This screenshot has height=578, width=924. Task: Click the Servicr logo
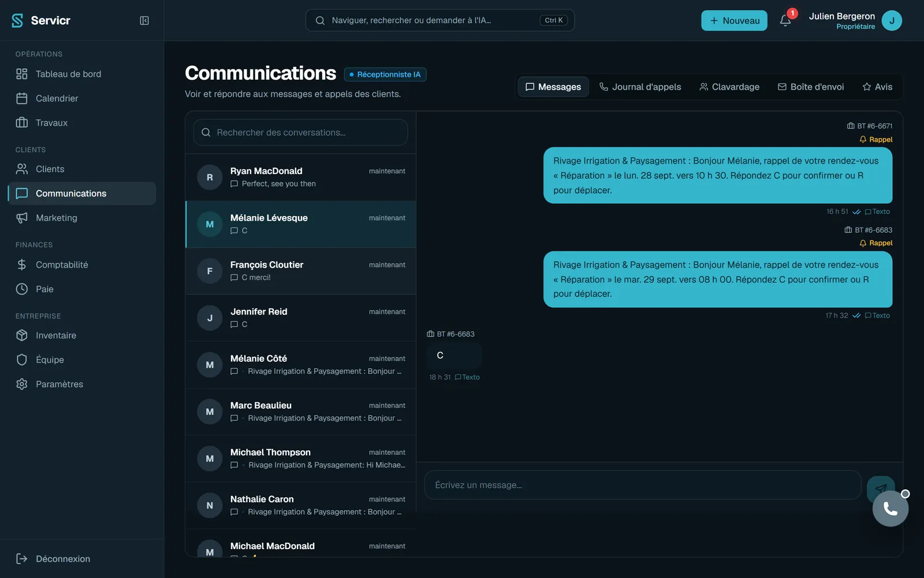pyautogui.click(x=41, y=20)
